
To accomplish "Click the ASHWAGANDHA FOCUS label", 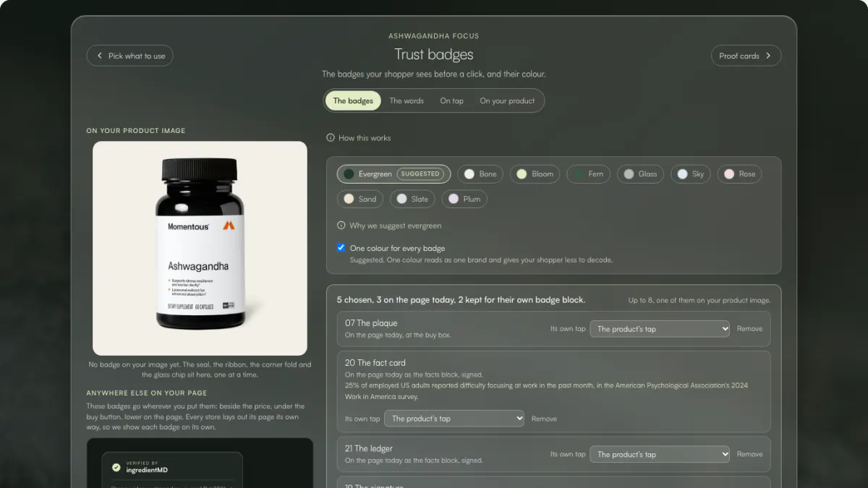I will click(x=434, y=36).
